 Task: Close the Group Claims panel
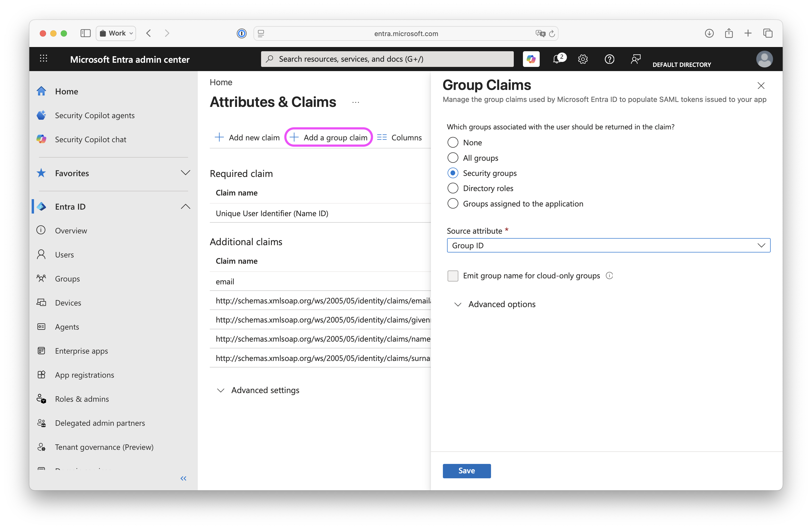point(761,85)
